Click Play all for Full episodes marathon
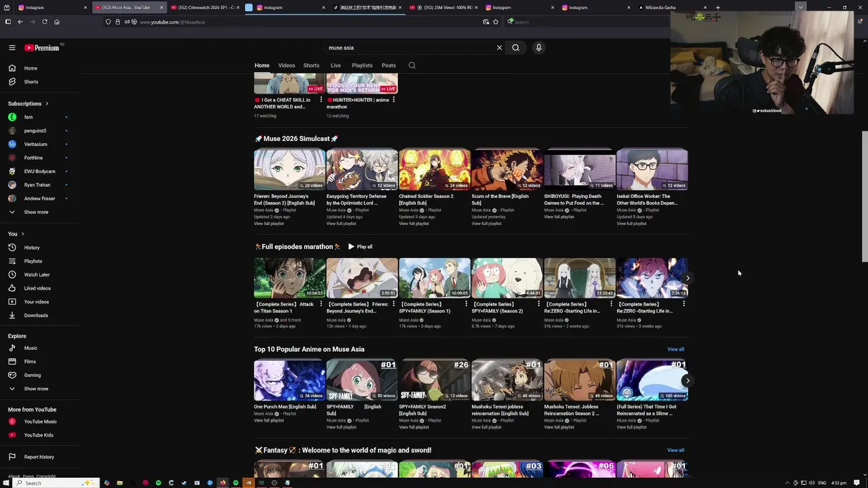The image size is (868, 488). (360, 247)
